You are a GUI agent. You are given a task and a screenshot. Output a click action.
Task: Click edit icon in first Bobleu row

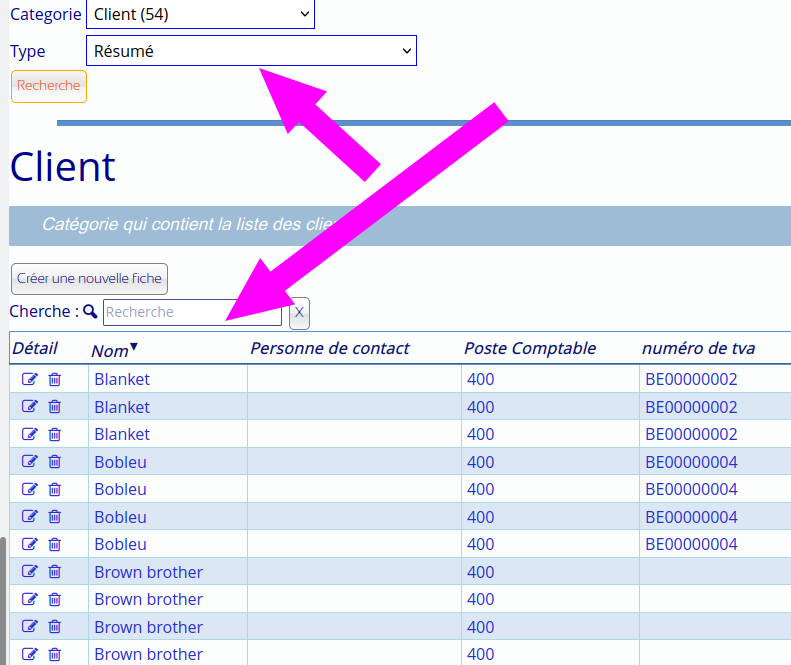click(x=29, y=462)
